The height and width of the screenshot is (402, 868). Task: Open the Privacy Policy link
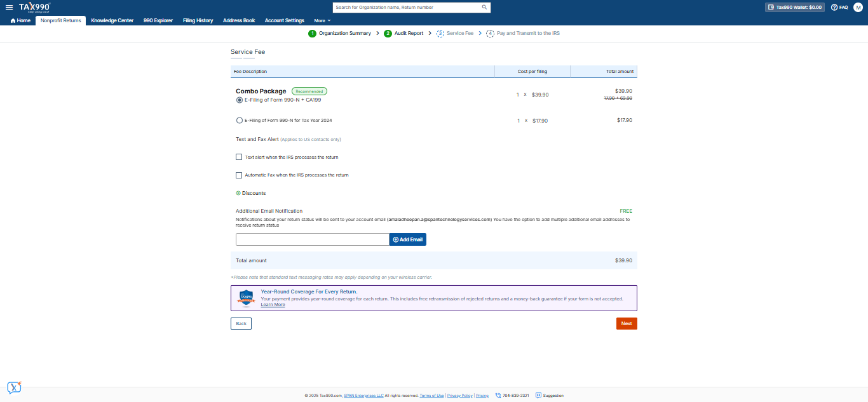click(x=460, y=396)
